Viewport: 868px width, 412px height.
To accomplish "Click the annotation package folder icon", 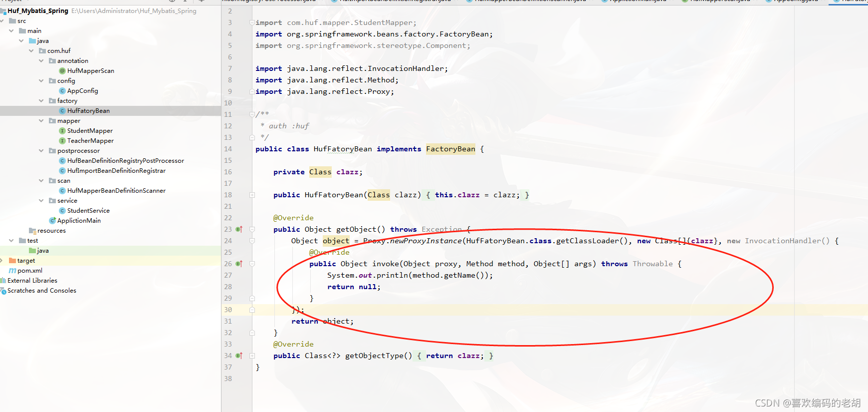I will [x=52, y=61].
